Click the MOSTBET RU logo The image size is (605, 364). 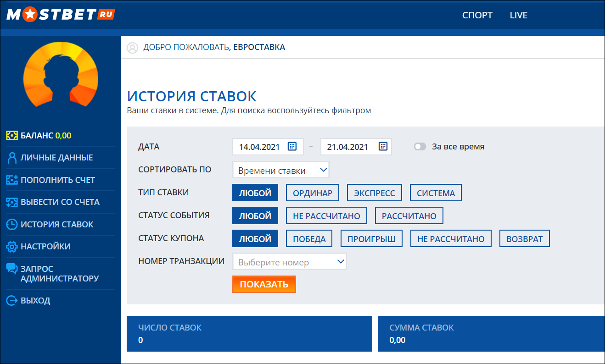(x=60, y=15)
